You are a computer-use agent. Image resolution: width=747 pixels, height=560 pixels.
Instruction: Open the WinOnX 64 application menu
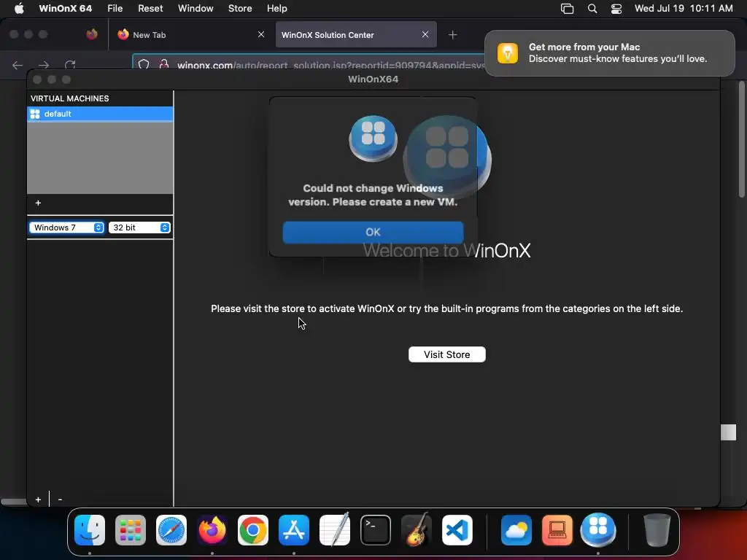click(x=65, y=9)
